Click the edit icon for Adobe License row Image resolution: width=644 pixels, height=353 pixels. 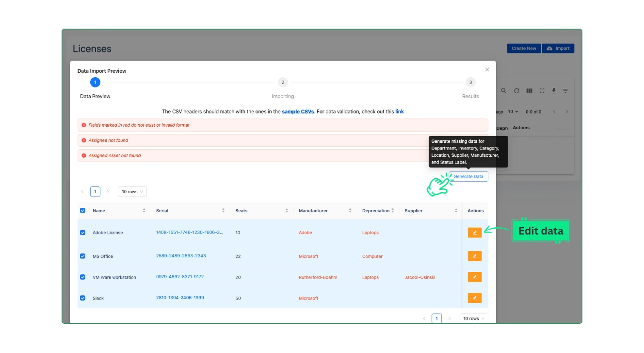coord(474,233)
